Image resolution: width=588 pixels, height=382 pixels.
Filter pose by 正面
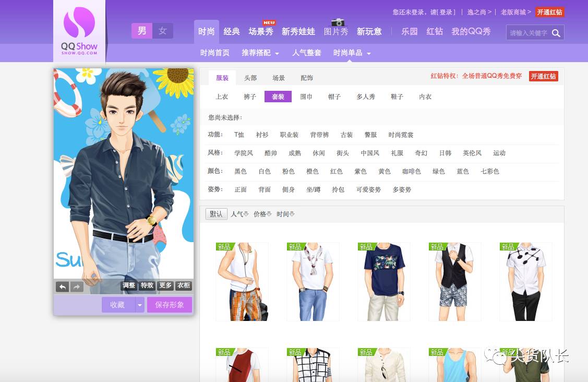241,189
